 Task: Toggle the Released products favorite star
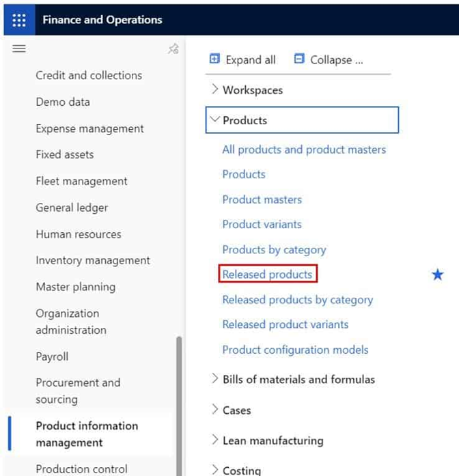point(437,275)
